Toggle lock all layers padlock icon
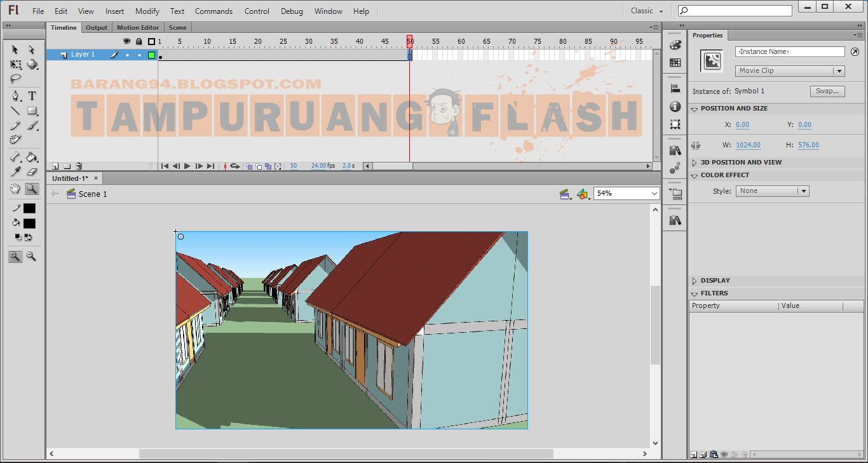Screen dimensions: 868x463 139,41
